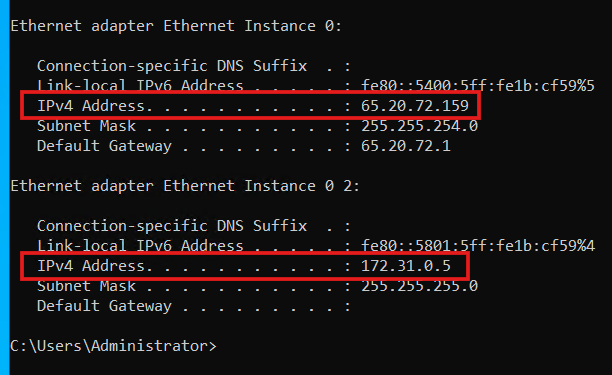The height and width of the screenshot is (375, 612).
Task: Click the subnet mask 255.255.255.0
Action: [x=419, y=286]
